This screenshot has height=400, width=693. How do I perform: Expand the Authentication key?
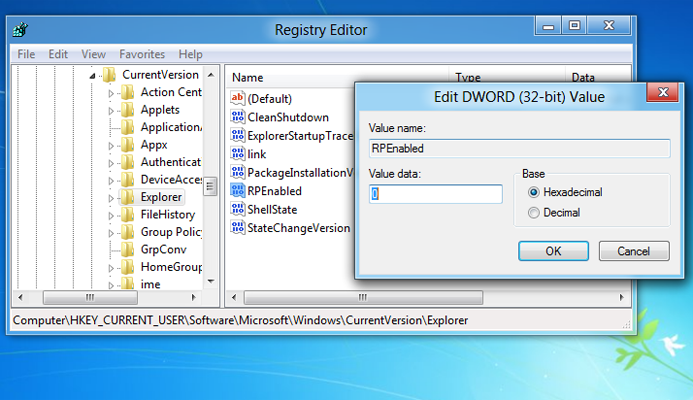tap(111, 164)
